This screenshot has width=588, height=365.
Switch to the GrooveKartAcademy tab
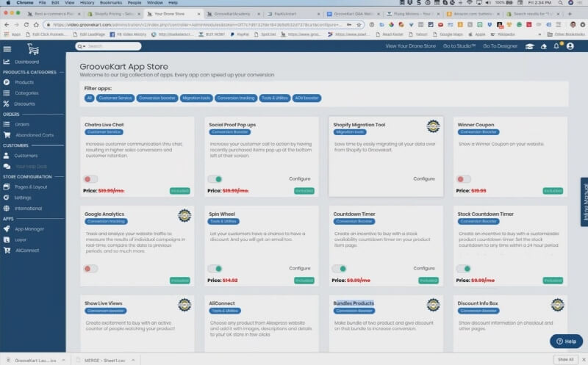tap(234, 14)
